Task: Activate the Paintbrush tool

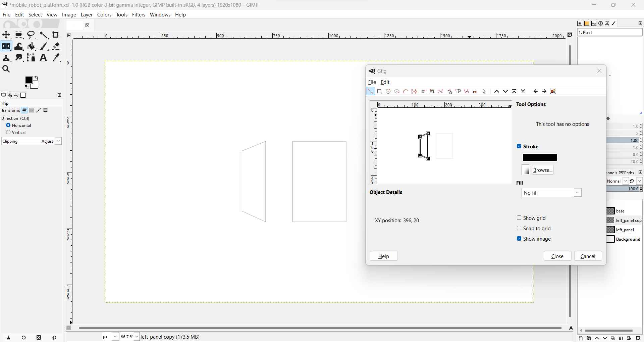Action: (x=44, y=46)
